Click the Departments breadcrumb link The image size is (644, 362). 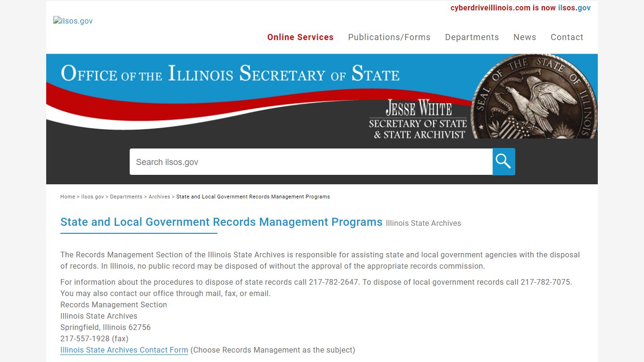tap(126, 197)
